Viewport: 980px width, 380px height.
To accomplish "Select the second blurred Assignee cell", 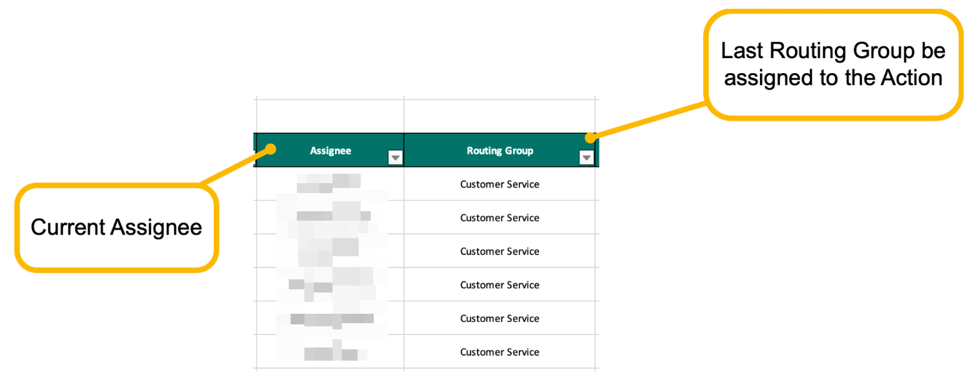I will click(330, 218).
